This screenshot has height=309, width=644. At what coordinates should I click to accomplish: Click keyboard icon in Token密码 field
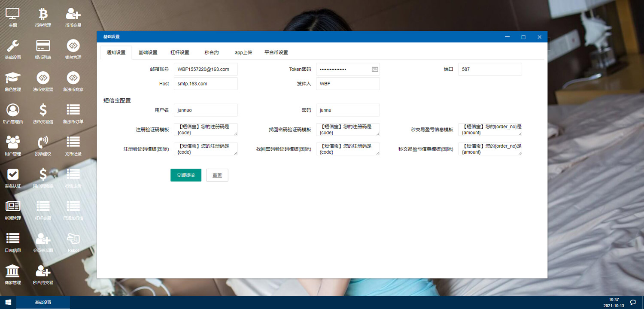(375, 69)
